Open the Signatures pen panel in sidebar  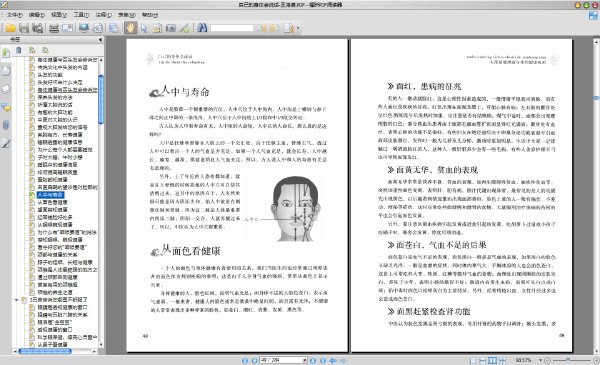(x=6, y=143)
